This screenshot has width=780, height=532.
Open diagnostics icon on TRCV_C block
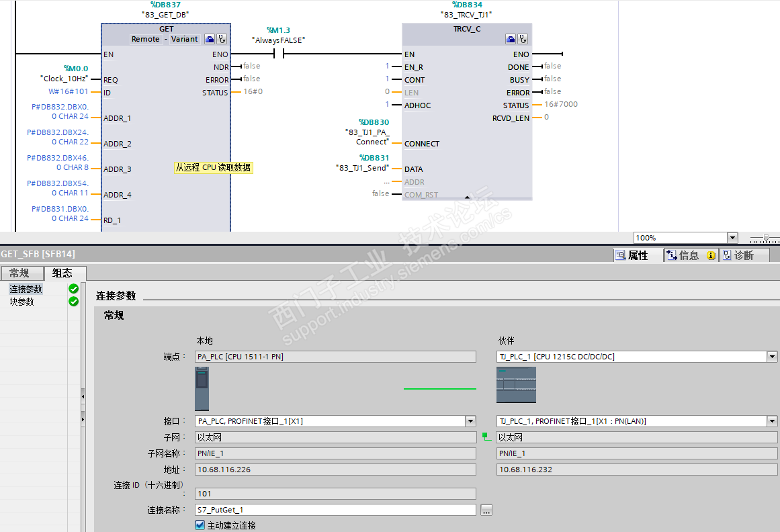click(x=523, y=39)
